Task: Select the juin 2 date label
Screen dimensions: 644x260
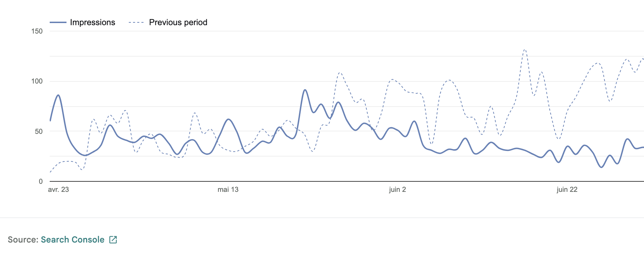Action: [397, 189]
